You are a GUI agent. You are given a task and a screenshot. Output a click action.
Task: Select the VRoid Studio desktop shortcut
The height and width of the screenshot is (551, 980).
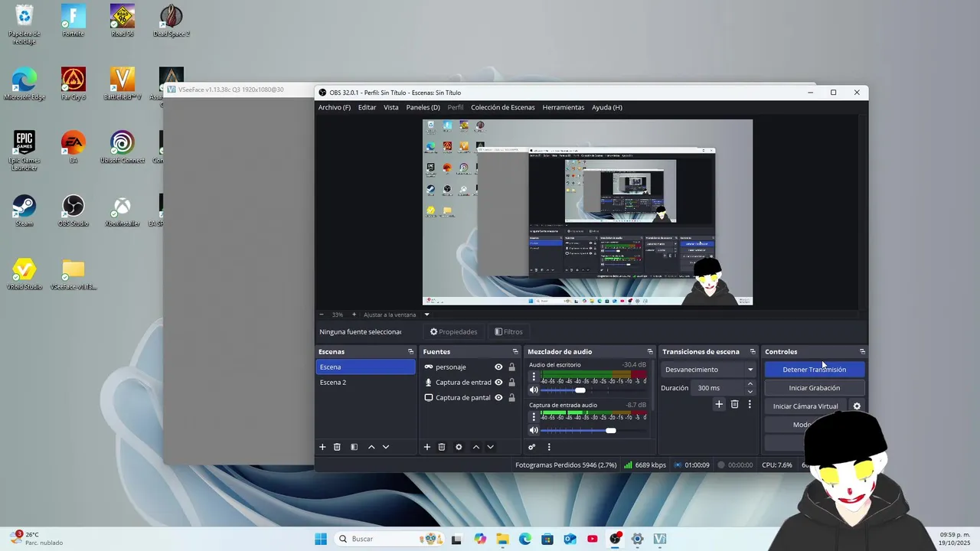(x=24, y=273)
